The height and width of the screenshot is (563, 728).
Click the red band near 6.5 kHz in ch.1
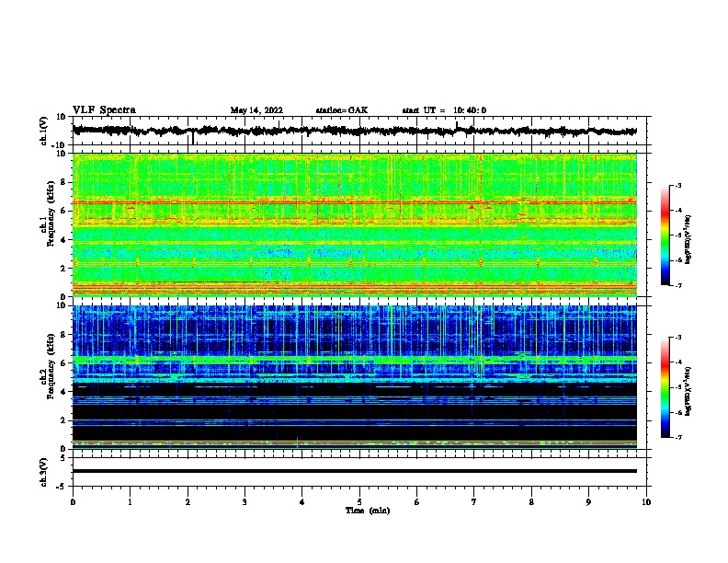355,202
